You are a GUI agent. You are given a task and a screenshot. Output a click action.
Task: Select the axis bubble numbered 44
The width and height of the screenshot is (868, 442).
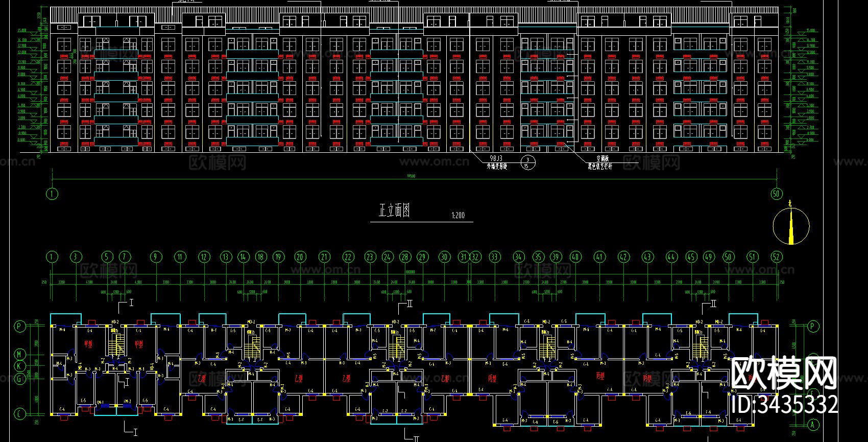pos(671,257)
